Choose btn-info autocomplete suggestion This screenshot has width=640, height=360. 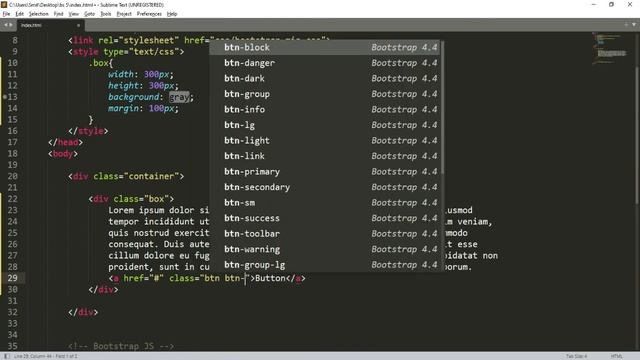coord(325,109)
